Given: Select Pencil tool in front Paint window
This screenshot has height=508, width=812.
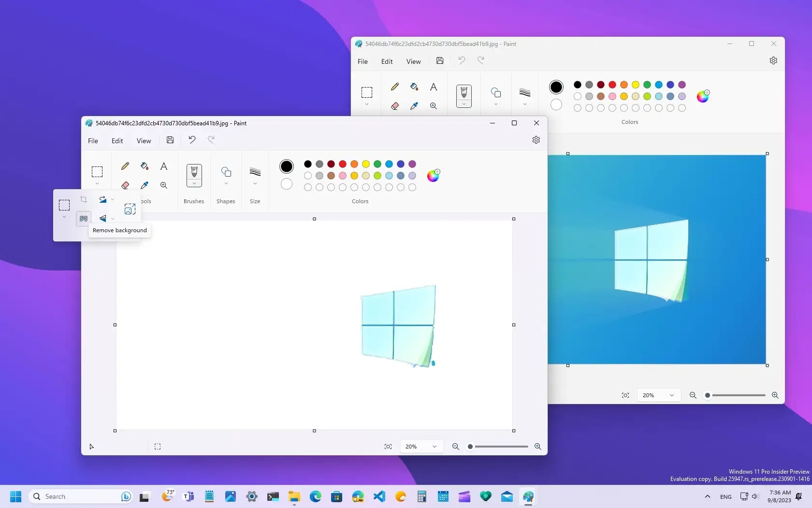Looking at the screenshot, I should 125,166.
